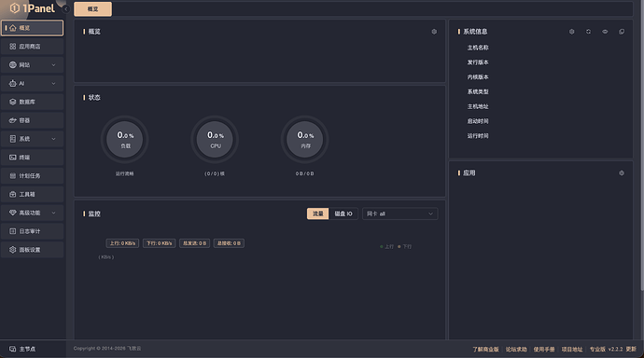The width and height of the screenshot is (644, 358).
Task: Open the 计划任务 scheduled tasks icon
Action: [13, 175]
